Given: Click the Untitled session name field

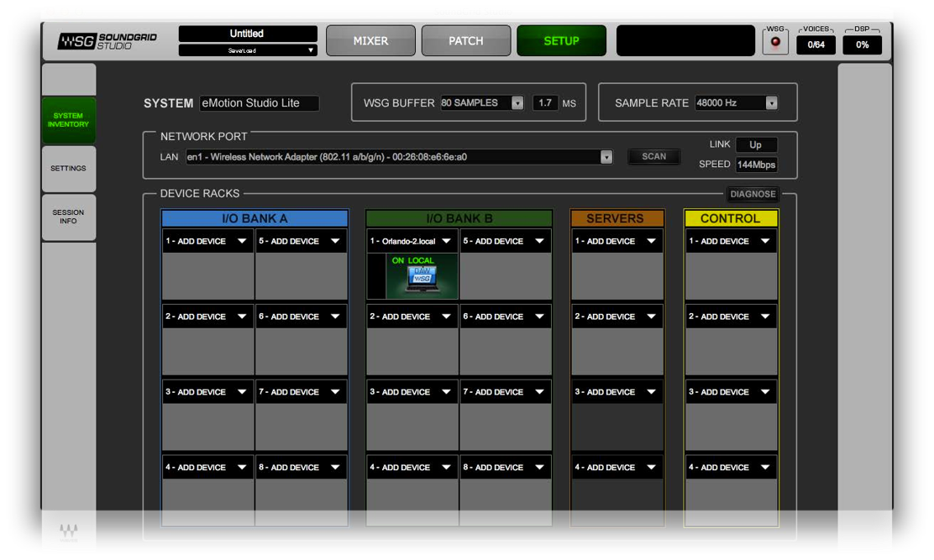Looking at the screenshot, I should click(247, 34).
